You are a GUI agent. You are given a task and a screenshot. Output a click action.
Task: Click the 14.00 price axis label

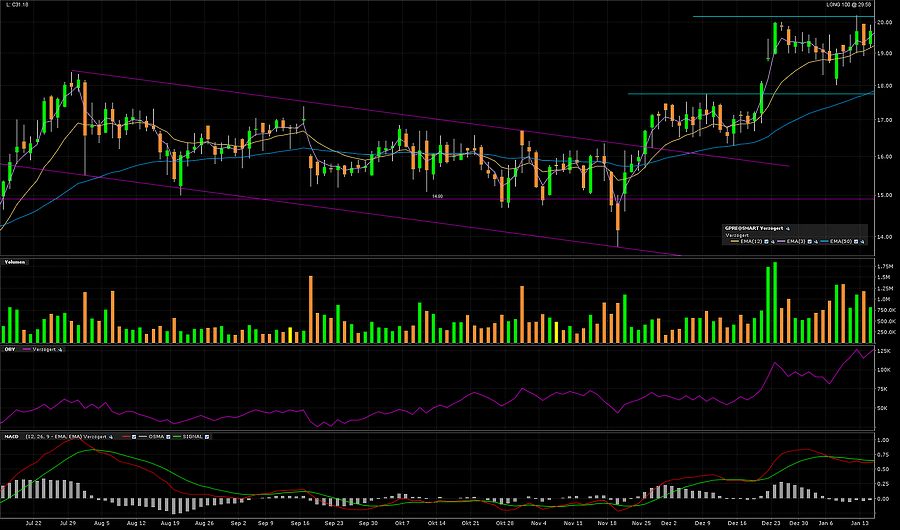coord(885,237)
